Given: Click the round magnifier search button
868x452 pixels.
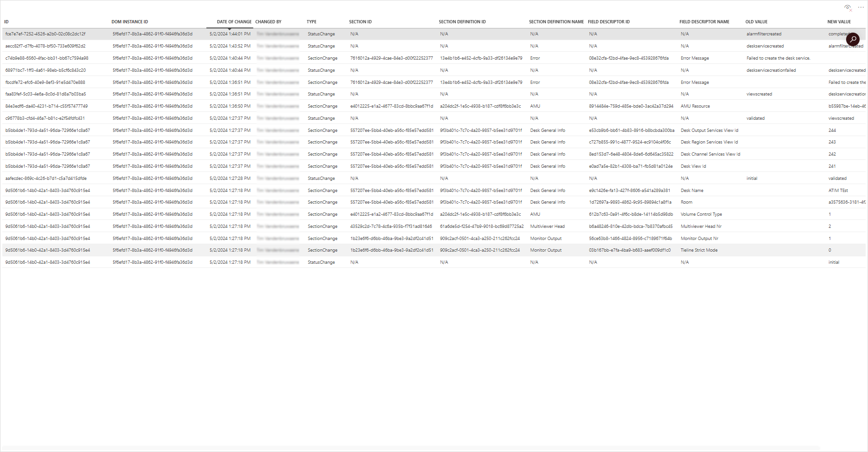Looking at the screenshot, I should tap(853, 40).
